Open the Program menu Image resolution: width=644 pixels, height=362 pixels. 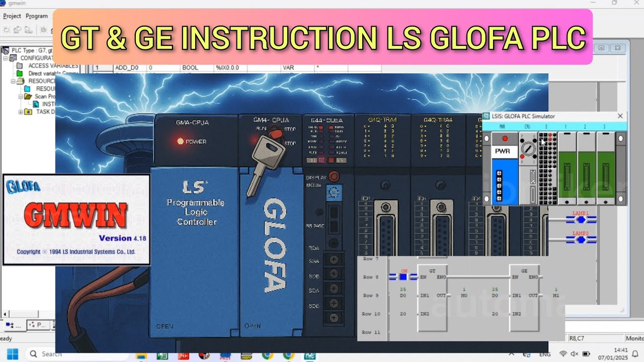point(37,16)
